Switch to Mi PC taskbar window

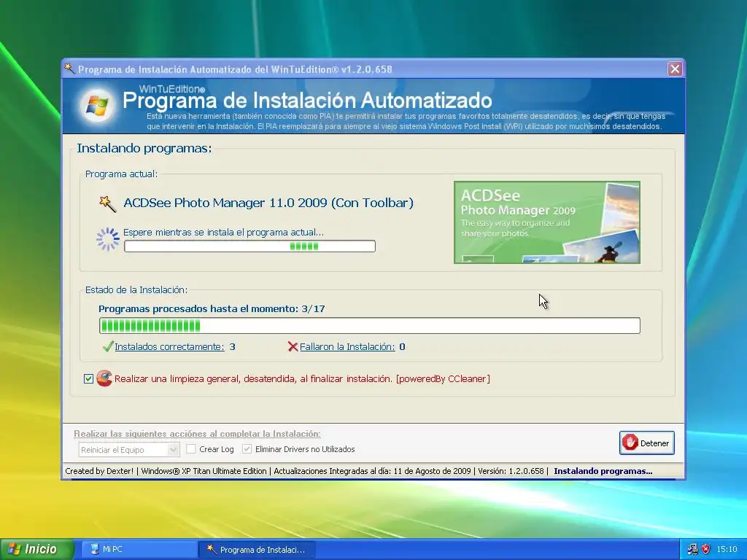138,549
